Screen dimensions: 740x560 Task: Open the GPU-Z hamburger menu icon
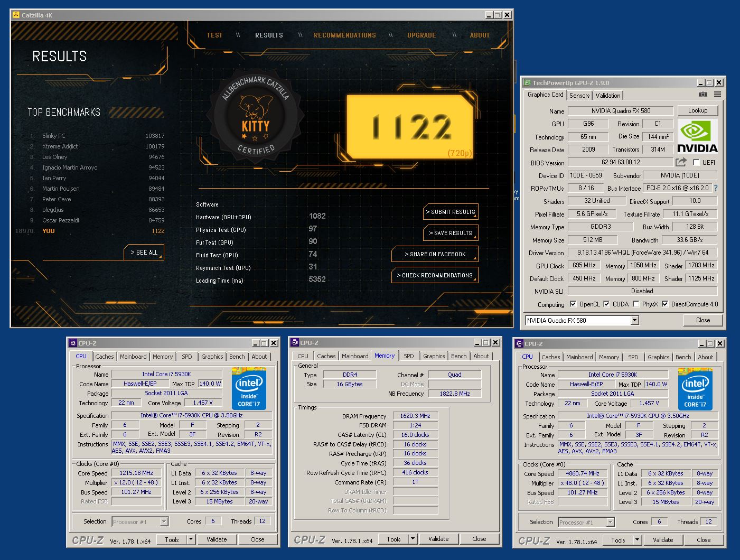click(x=717, y=95)
